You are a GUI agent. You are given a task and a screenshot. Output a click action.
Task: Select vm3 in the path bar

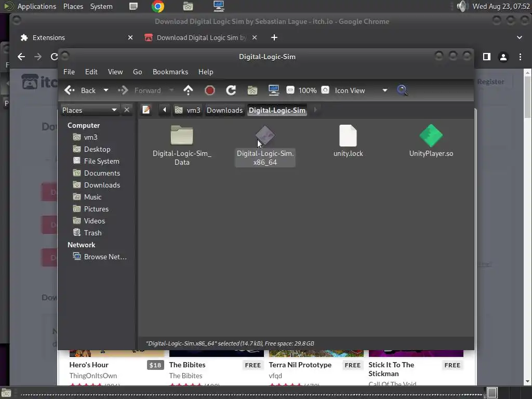click(187, 110)
